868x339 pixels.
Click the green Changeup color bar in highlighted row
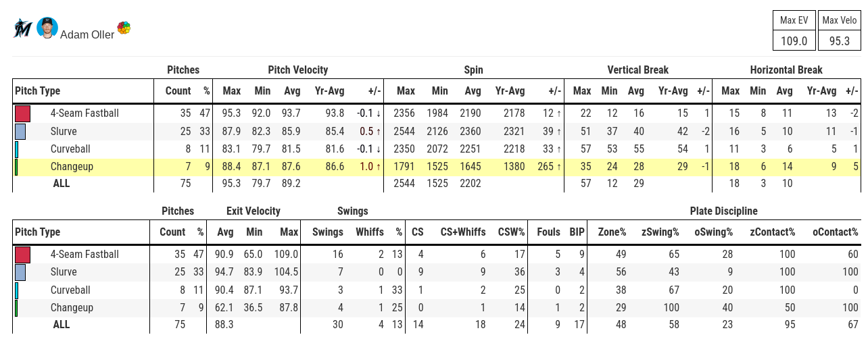(x=16, y=166)
